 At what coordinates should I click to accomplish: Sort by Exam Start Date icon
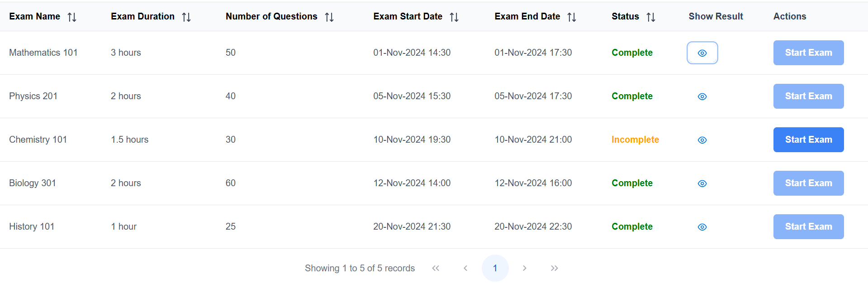(454, 17)
